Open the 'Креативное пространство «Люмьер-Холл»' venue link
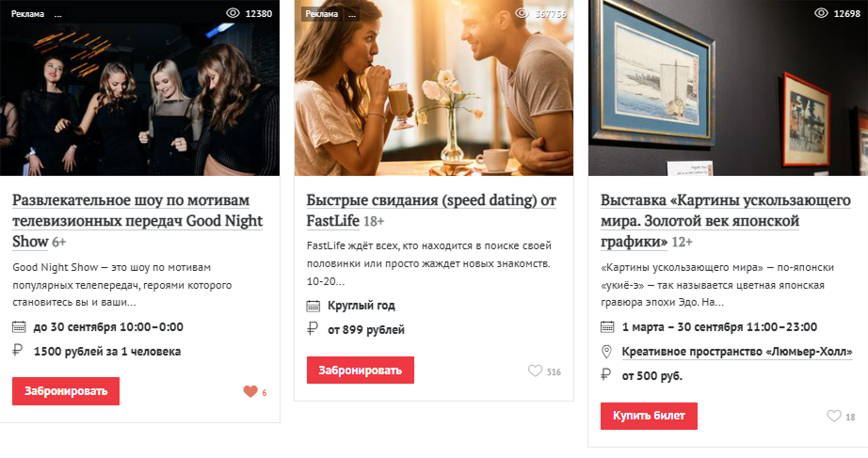This screenshot has height=458, width=868. pyautogui.click(x=737, y=351)
